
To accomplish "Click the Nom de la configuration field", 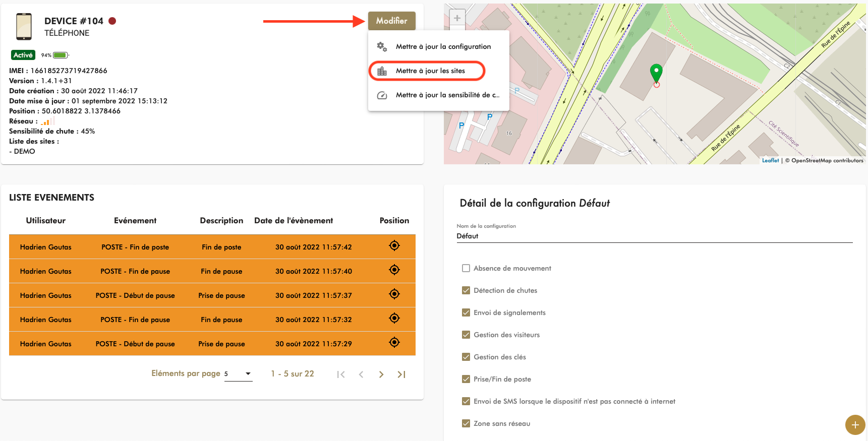I will pyautogui.click(x=654, y=236).
